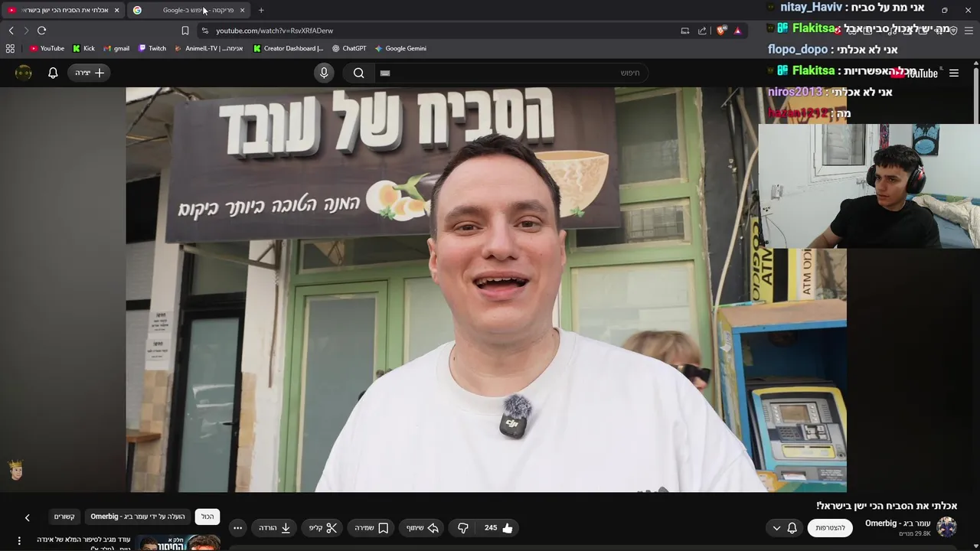Click the YouTube create button
The height and width of the screenshot is (551, 980).
[89, 73]
